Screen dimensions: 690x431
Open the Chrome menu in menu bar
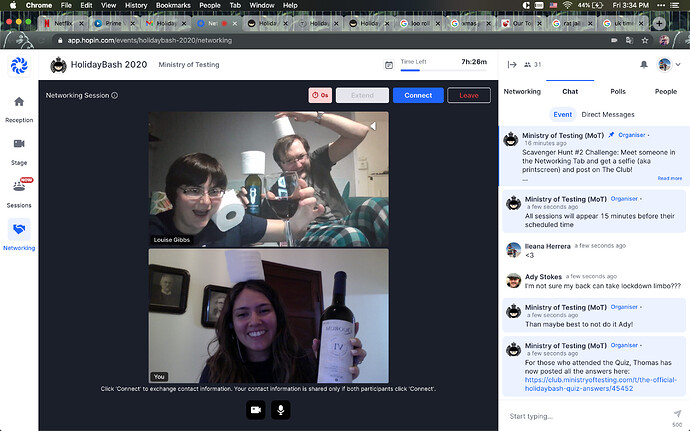click(x=39, y=5)
